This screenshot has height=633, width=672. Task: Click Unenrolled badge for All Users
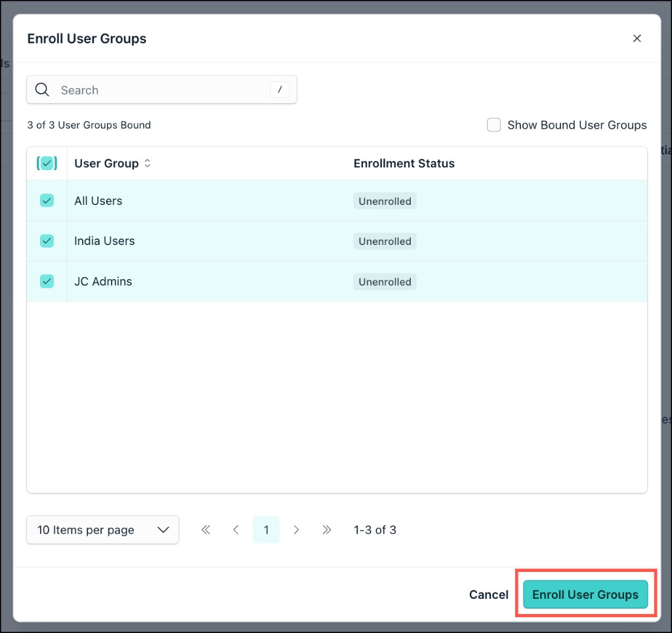[x=385, y=201]
